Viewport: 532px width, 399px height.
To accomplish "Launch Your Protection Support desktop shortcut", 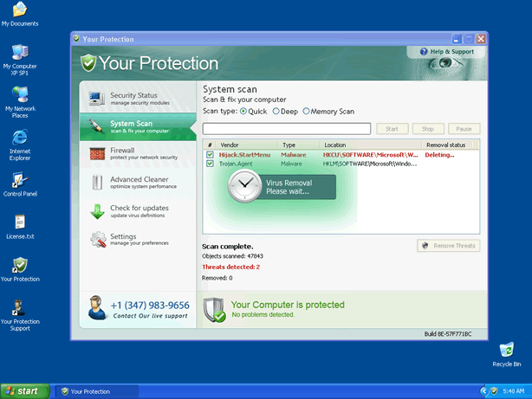I will [x=19, y=307].
